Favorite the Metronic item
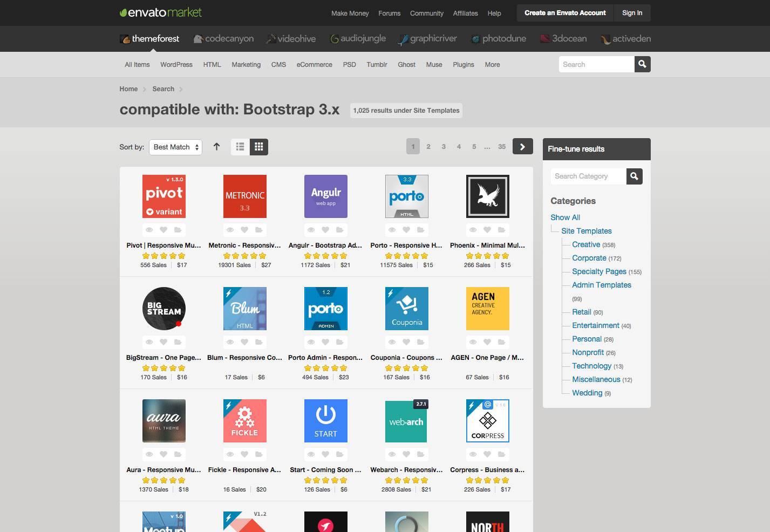The width and height of the screenshot is (770, 532). point(244,230)
